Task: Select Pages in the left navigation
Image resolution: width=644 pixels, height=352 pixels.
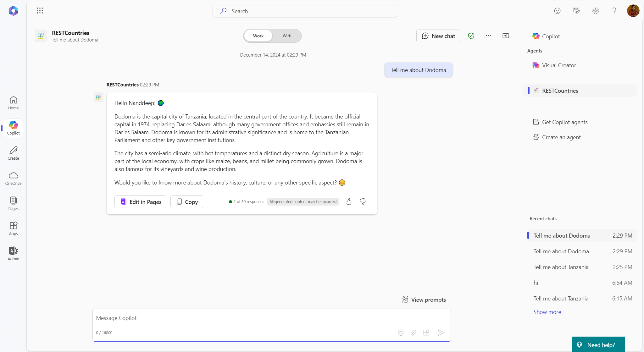Action: (x=13, y=203)
